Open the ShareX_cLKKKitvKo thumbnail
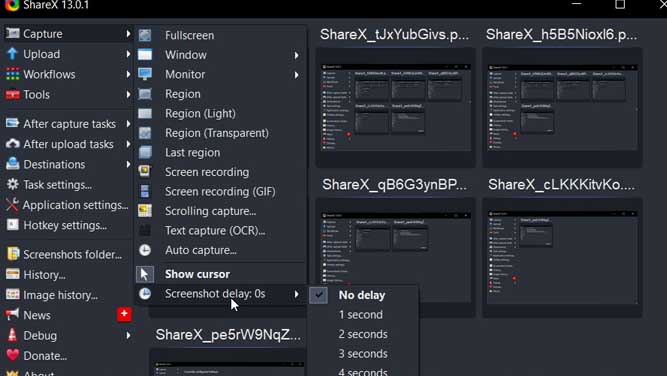Screen dimensions: 667x376 pos(562,258)
